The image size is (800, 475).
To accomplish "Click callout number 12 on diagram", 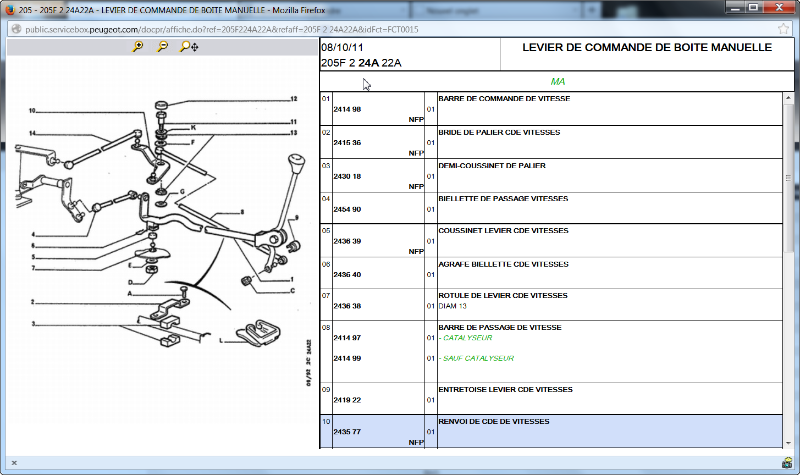I will [x=294, y=99].
